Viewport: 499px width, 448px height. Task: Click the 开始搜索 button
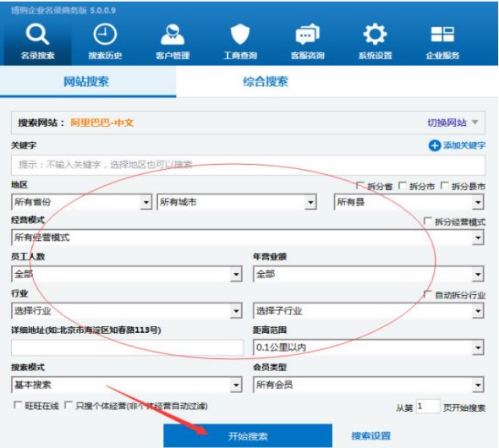248,435
